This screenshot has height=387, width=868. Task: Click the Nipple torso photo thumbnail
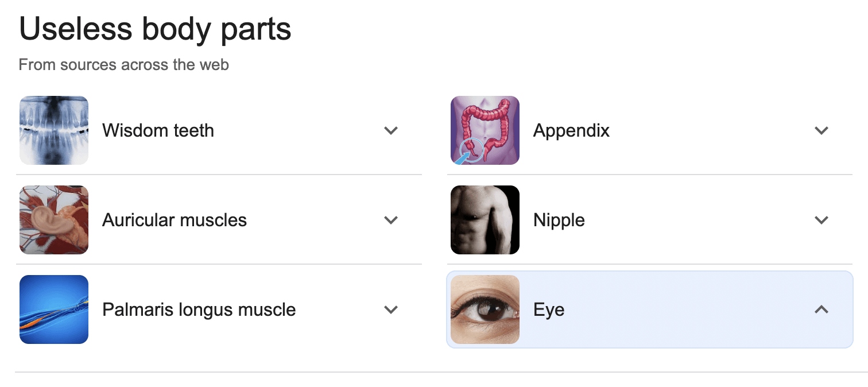tap(485, 220)
